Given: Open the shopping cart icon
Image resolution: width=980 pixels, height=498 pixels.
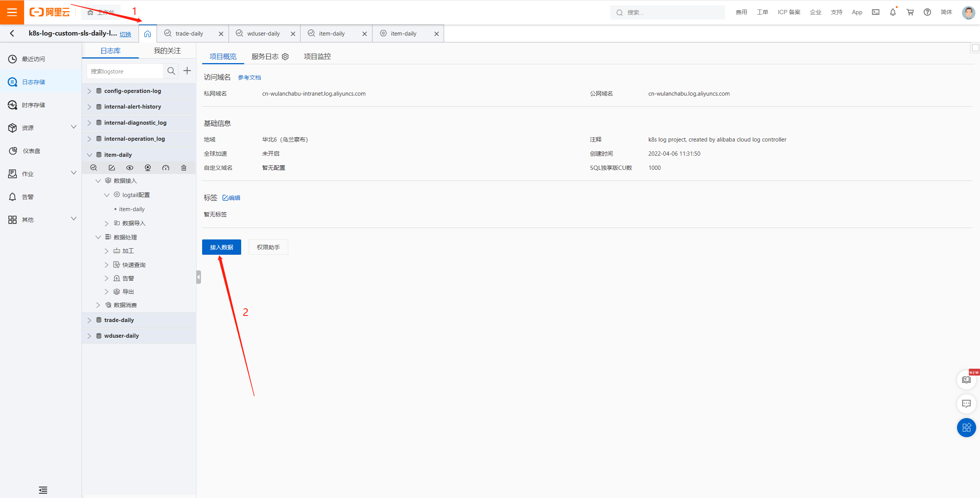Looking at the screenshot, I should [x=910, y=12].
